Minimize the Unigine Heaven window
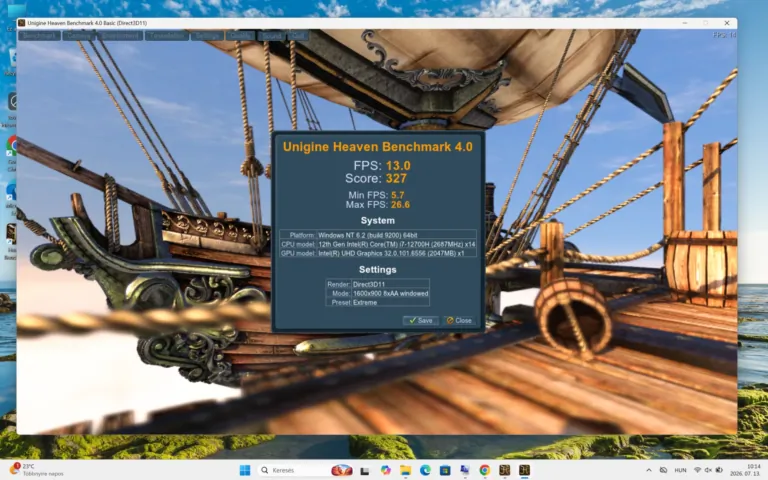This screenshot has height=480, width=768. [x=685, y=23]
